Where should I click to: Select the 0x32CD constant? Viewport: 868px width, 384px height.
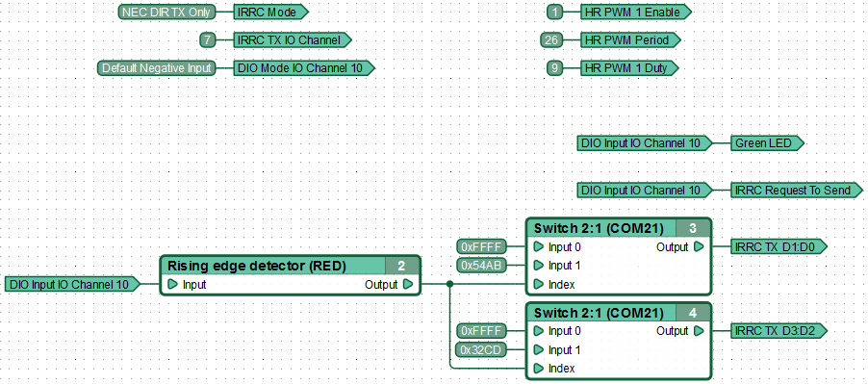[481, 349]
